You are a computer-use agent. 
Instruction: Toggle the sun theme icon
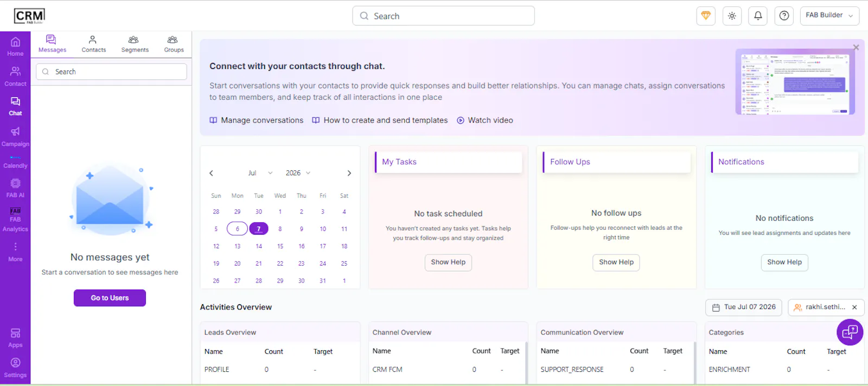coord(732,16)
